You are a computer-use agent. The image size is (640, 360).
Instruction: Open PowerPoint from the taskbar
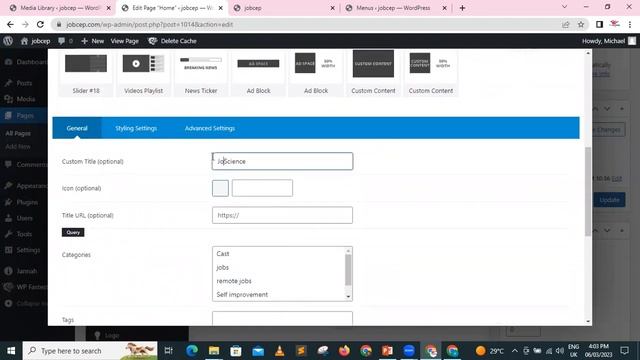click(x=387, y=351)
